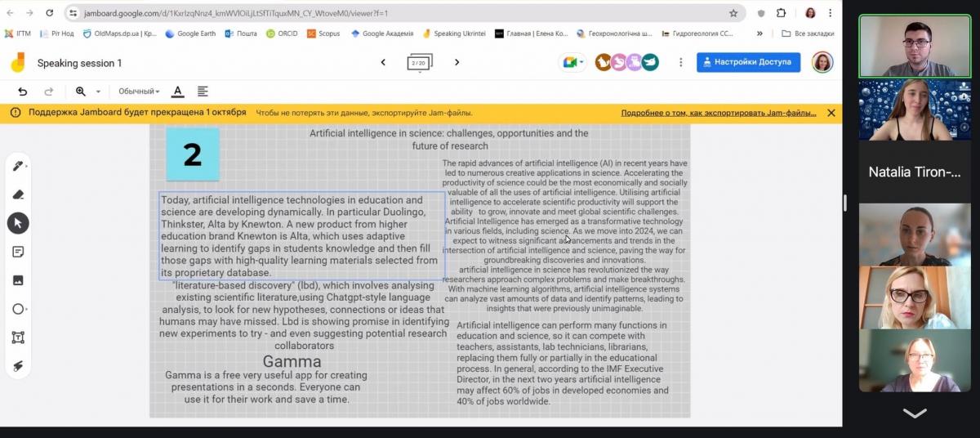Open the ORCID bookmark
This screenshot has height=438, width=980.
click(282, 34)
